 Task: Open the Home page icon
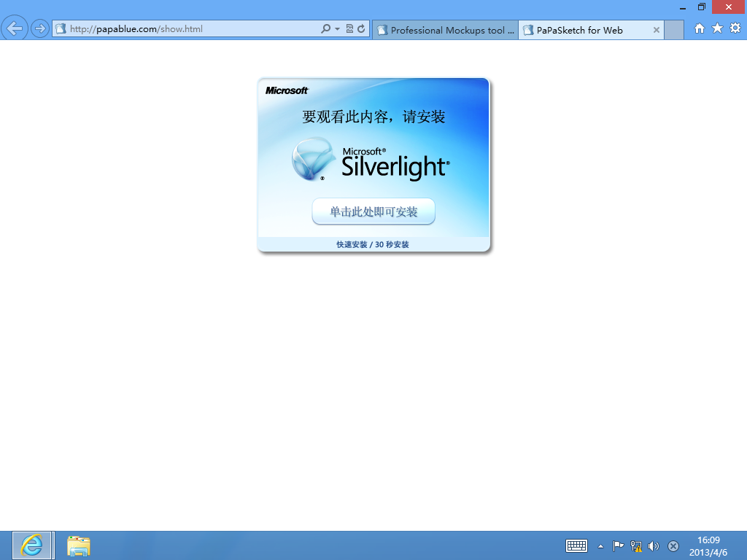(x=700, y=28)
